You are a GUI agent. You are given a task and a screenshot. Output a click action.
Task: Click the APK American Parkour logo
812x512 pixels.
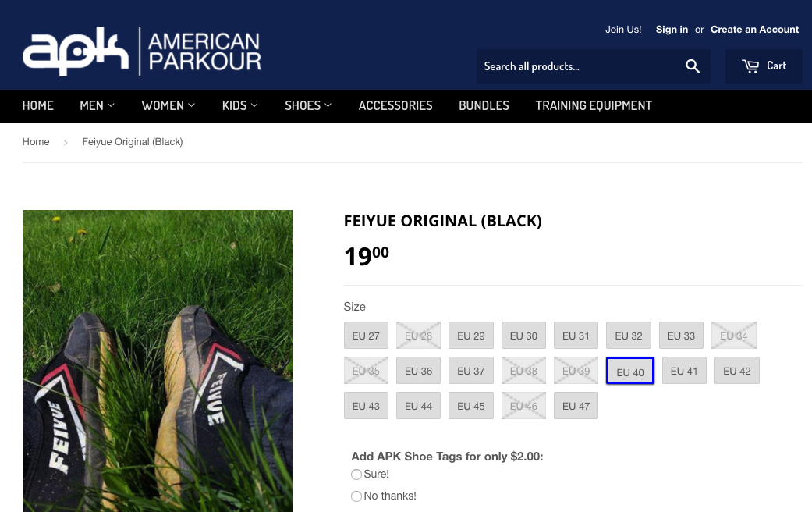(141, 52)
